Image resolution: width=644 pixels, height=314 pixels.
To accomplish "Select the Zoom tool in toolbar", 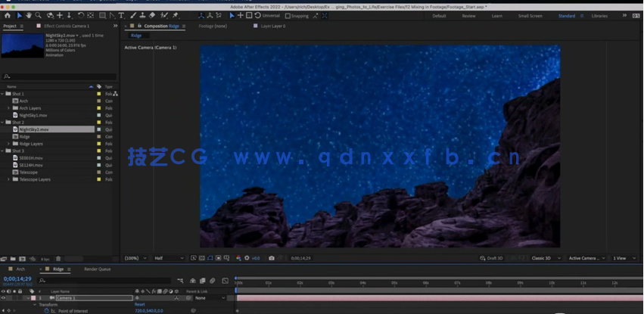I will pos(39,15).
